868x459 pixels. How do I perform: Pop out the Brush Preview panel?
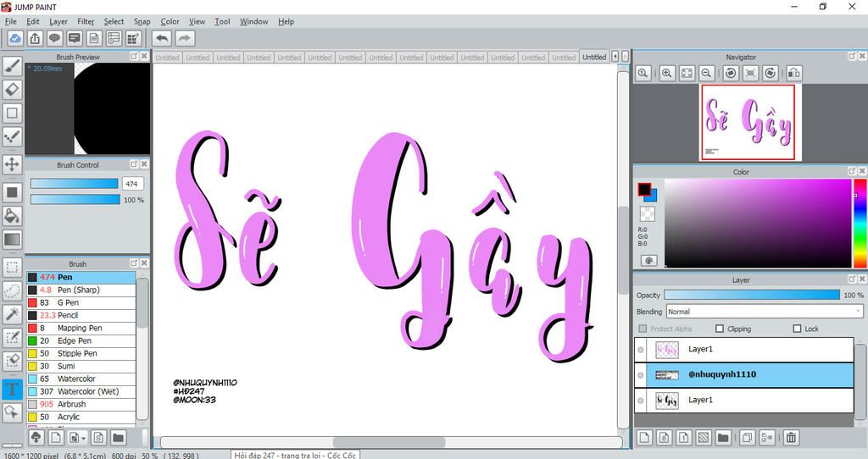[134, 57]
